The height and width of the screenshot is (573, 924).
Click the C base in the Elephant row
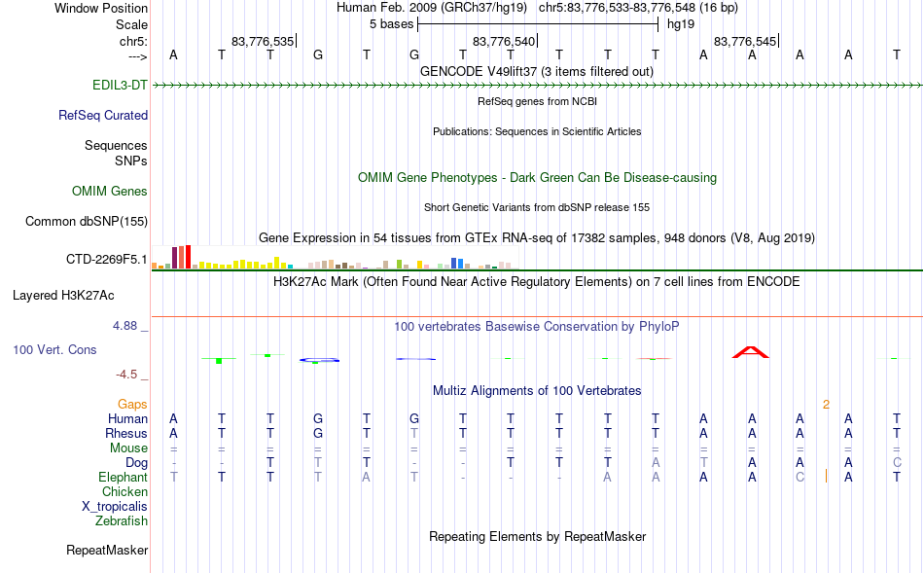click(x=800, y=477)
